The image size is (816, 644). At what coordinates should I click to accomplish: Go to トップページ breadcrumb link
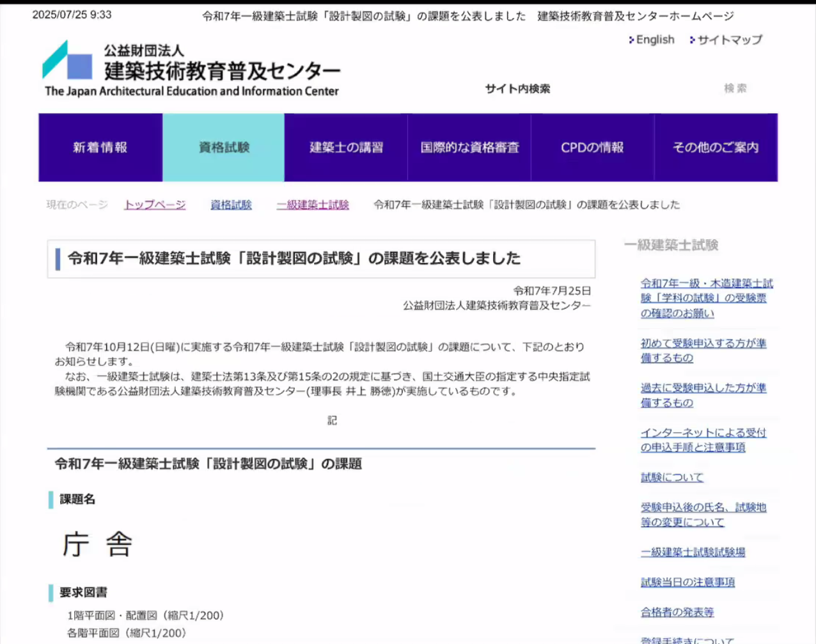point(155,205)
